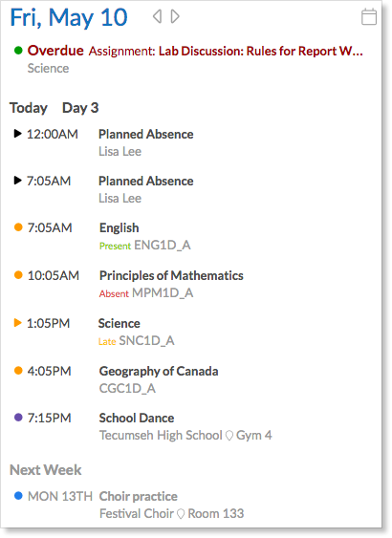Expand the 1:05PM Science orange triangle

pyautogui.click(x=17, y=323)
